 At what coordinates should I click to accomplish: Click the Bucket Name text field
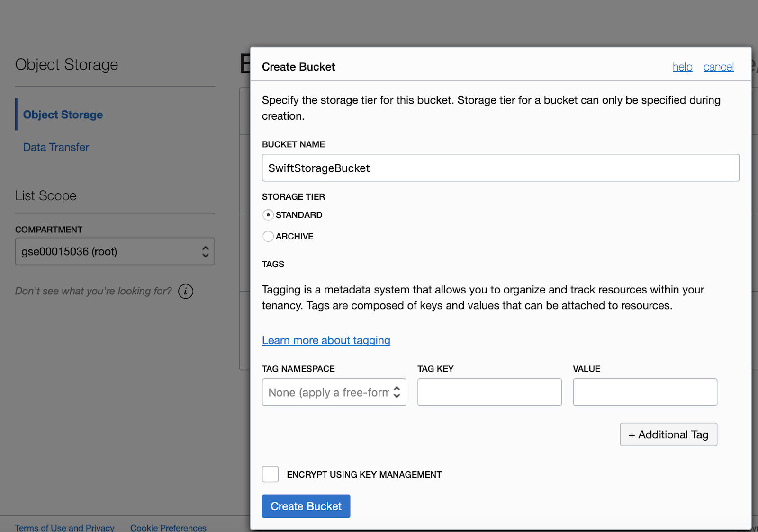point(500,168)
